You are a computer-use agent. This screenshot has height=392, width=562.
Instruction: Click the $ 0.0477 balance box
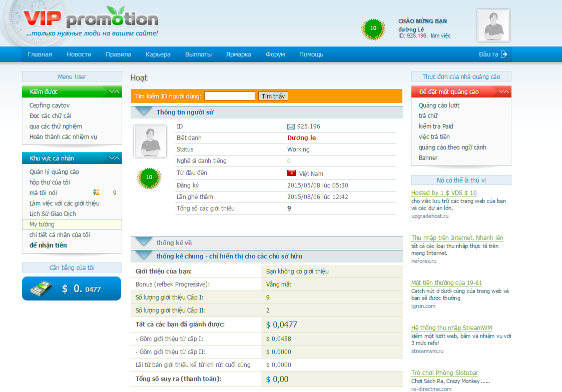pyautogui.click(x=72, y=288)
